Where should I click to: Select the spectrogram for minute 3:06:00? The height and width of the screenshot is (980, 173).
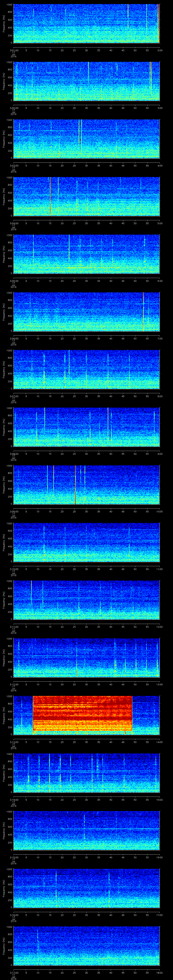(87, 312)
